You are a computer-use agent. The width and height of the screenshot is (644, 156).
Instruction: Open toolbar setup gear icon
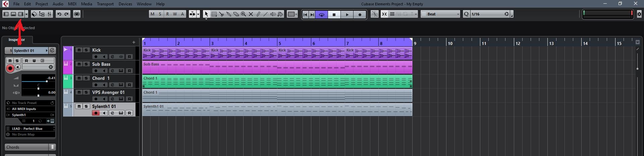(639, 14)
